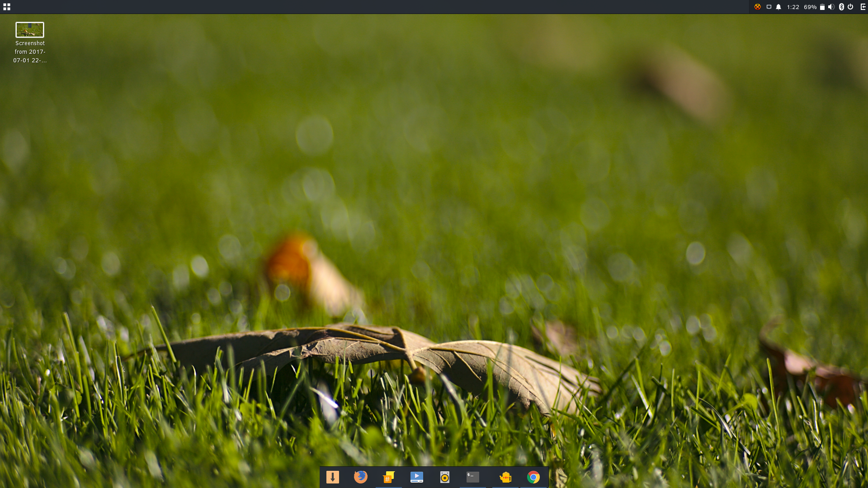Launch the Rhythmbox speaker icon
This screenshot has width=868, height=488.
coord(445,477)
